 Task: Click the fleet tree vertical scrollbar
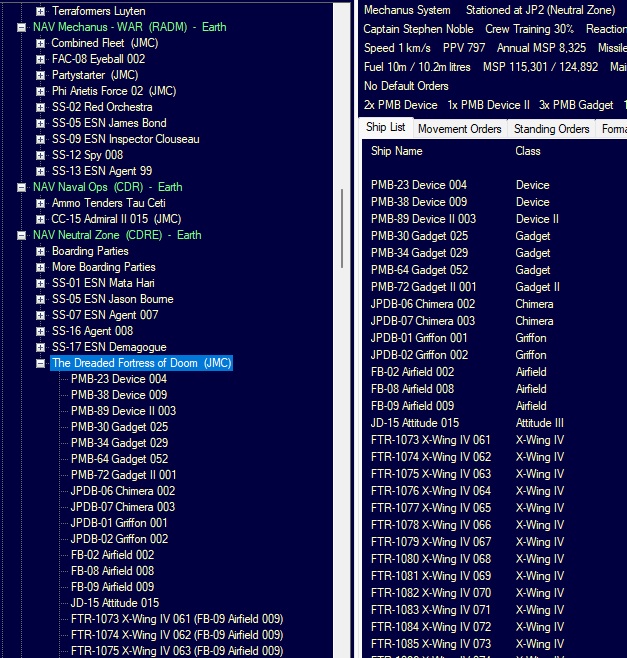(x=342, y=229)
